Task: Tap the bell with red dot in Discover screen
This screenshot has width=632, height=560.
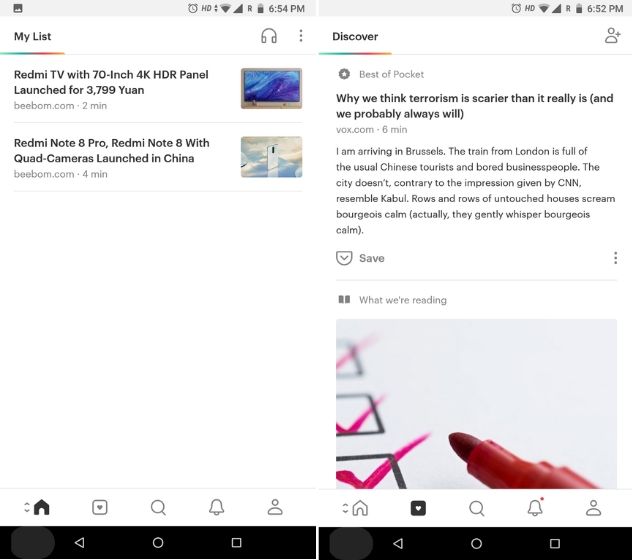Action: click(x=535, y=507)
